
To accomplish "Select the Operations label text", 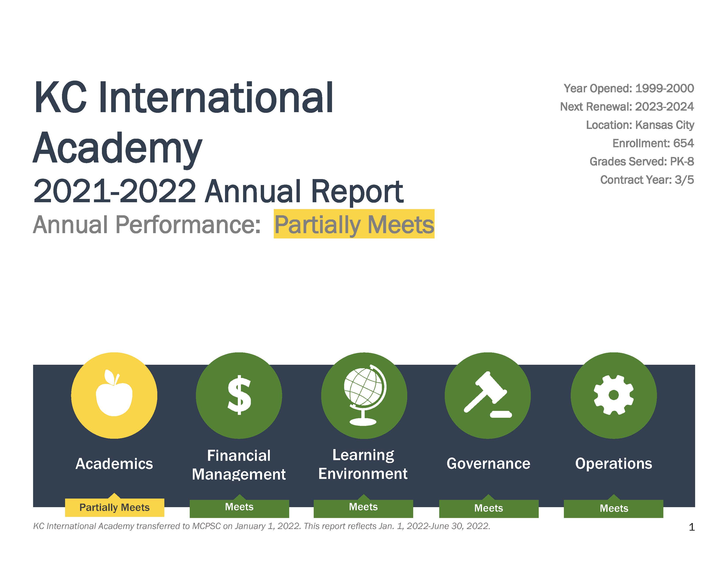I will tap(613, 464).
